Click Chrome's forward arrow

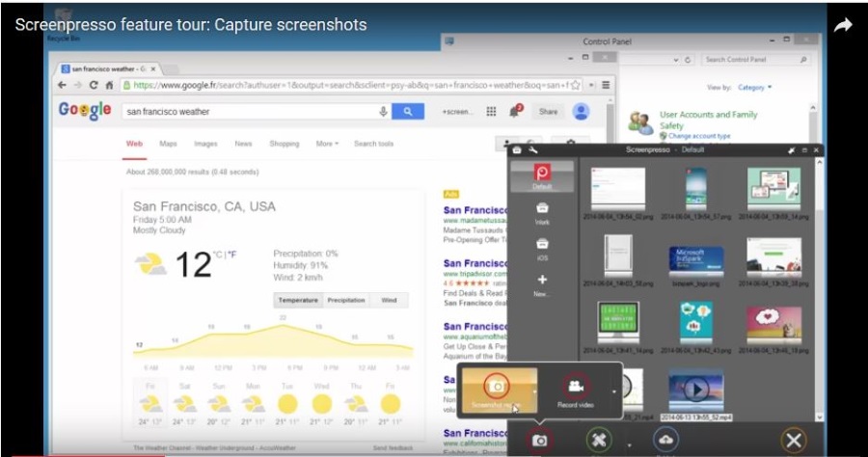pos(77,85)
